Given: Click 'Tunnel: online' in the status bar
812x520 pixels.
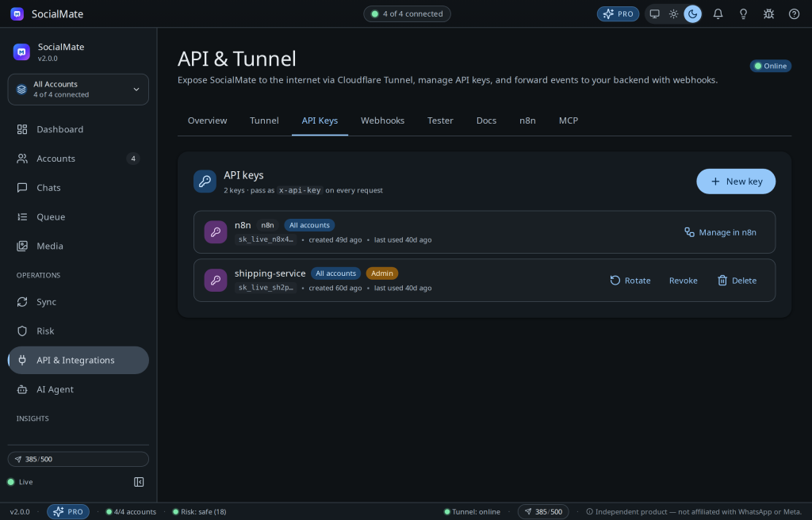Looking at the screenshot, I should pos(473,512).
